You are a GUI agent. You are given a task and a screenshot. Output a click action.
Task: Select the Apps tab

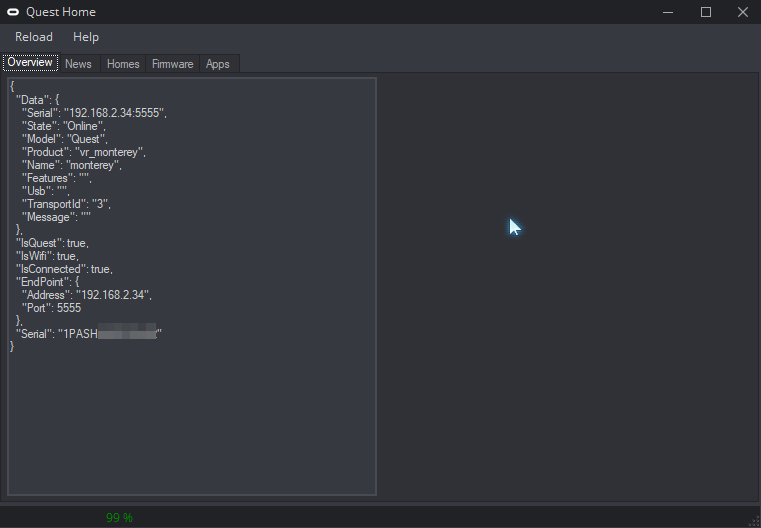click(217, 64)
